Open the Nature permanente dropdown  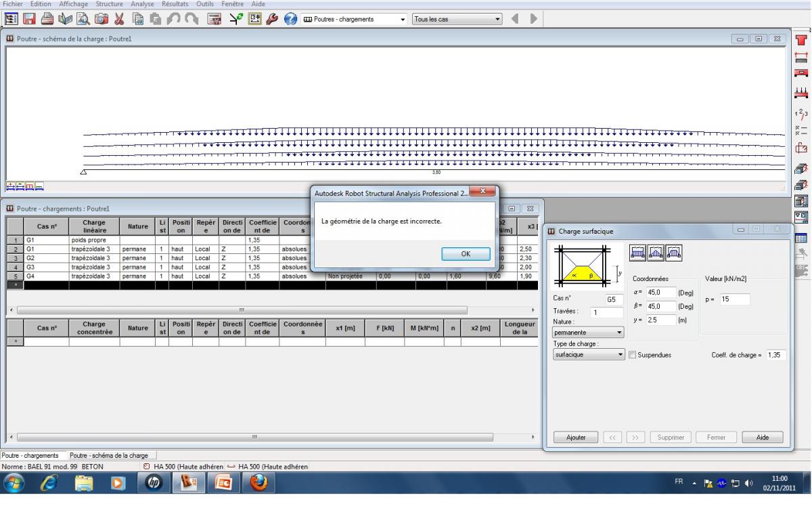pyautogui.click(x=589, y=333)
